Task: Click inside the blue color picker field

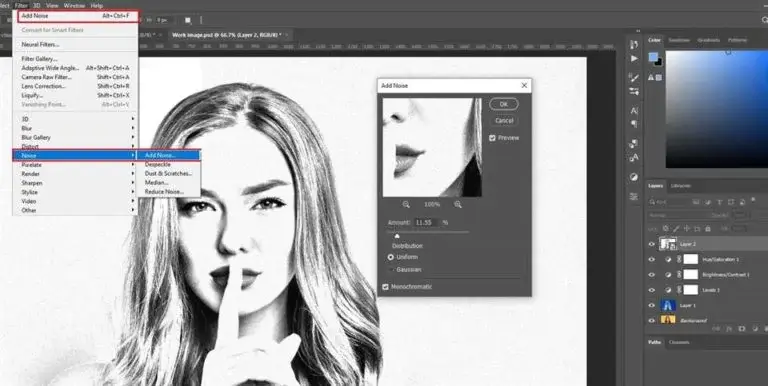Action: pyautogui.click(x=717, y=109)
